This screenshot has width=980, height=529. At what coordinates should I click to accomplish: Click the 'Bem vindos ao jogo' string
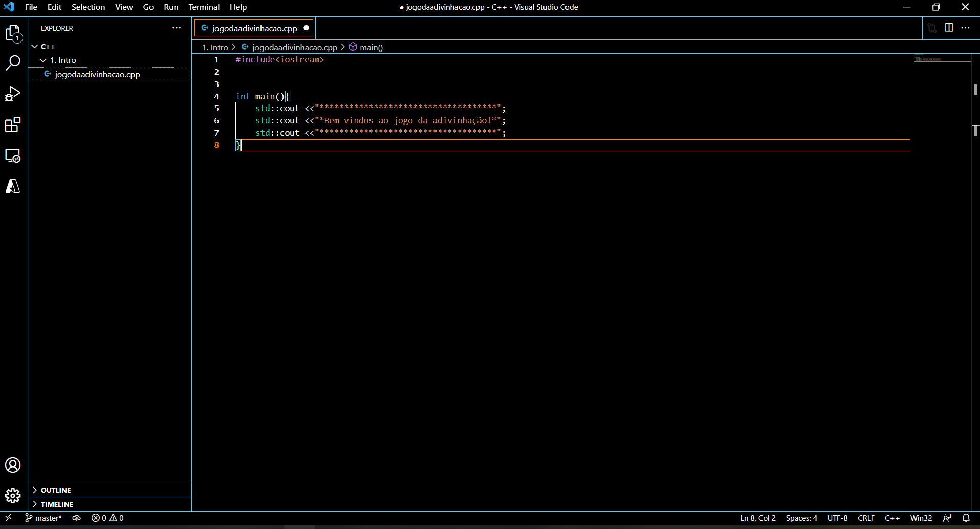[408, 120]
